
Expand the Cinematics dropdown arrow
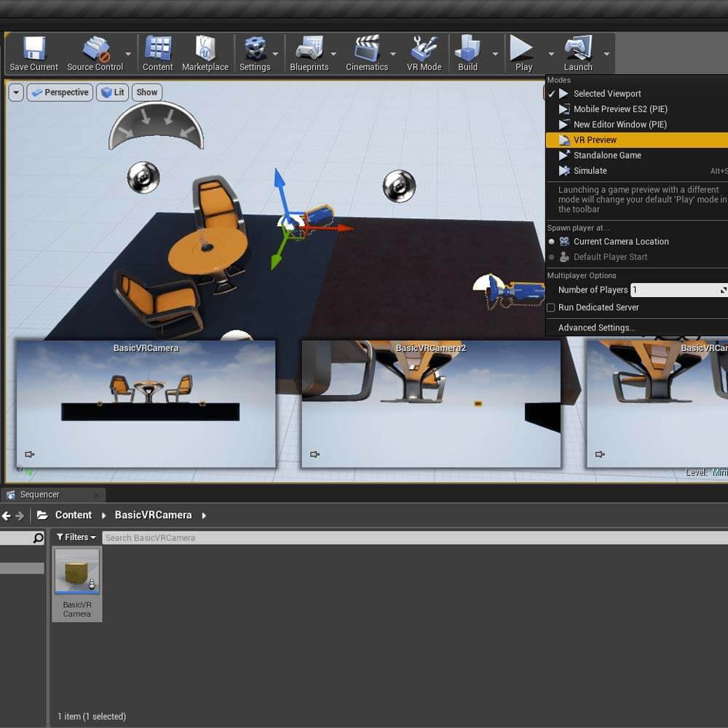393,54
